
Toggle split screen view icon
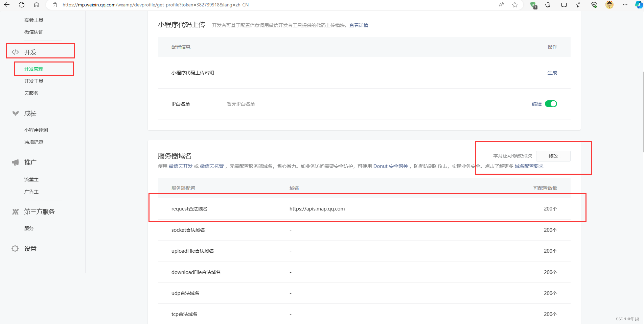pos(564,5)
